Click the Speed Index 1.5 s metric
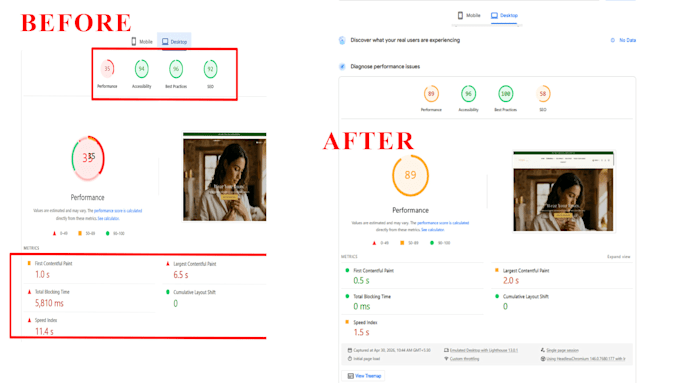Screen dimensions: 680x383 (x=412, y=327)
